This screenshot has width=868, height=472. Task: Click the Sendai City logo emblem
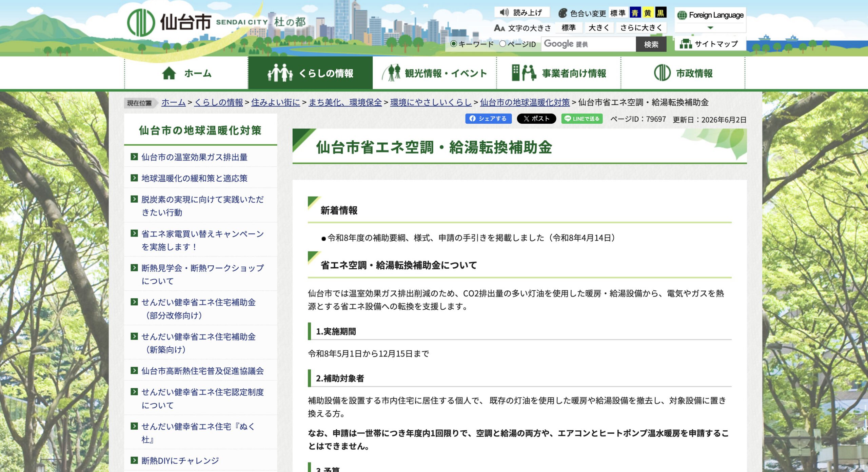pos(141,22)
